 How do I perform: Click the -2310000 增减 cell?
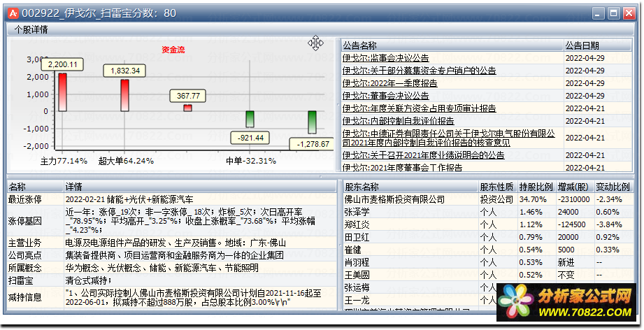point(574,199)
